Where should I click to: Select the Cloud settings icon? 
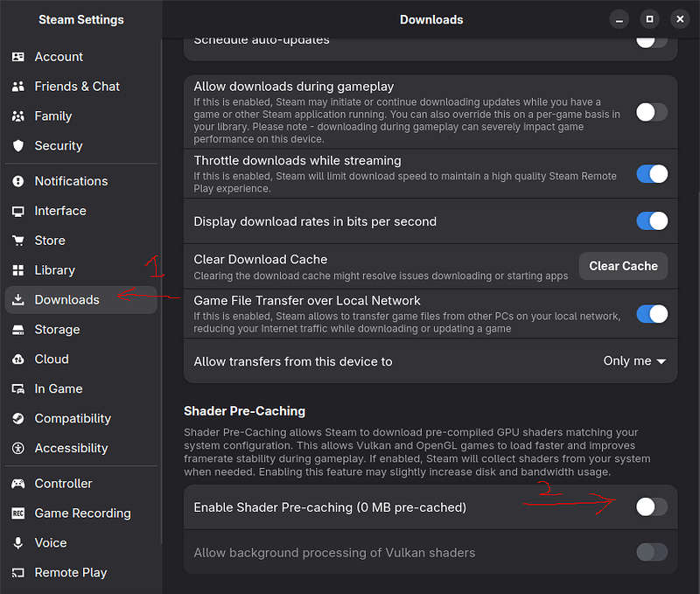(x=17, y=360)
